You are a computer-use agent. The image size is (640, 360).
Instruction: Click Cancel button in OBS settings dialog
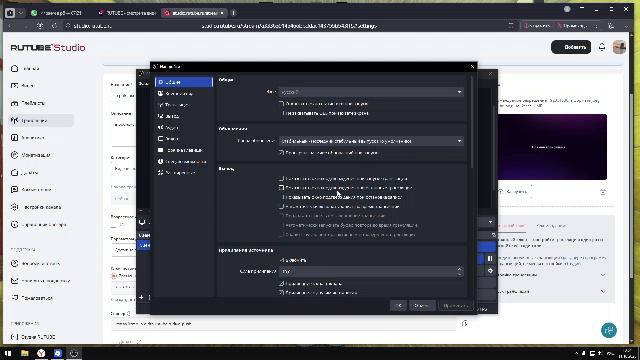[x=422, y=305]
